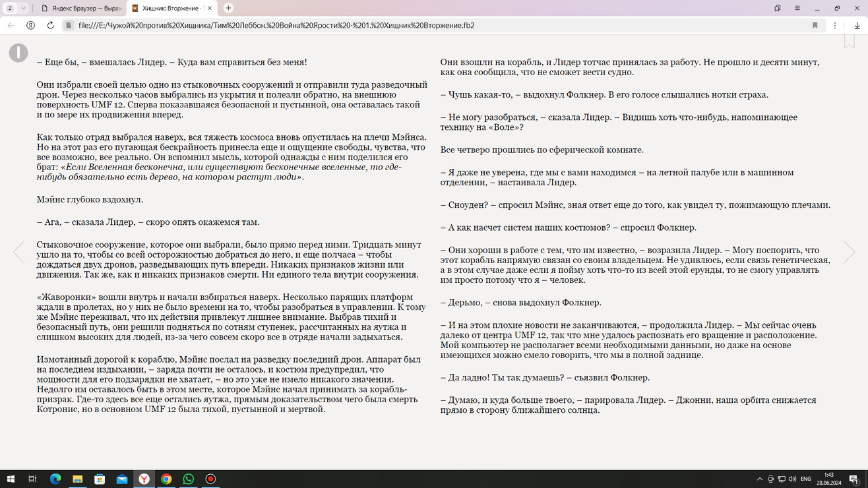Open the side panel/collections icon in title bar
The image size is (868, 488).
point(778,8)
